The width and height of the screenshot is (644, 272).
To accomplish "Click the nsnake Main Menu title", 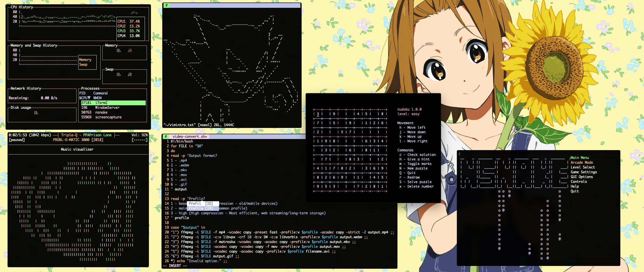I will (x=580, y=158).
